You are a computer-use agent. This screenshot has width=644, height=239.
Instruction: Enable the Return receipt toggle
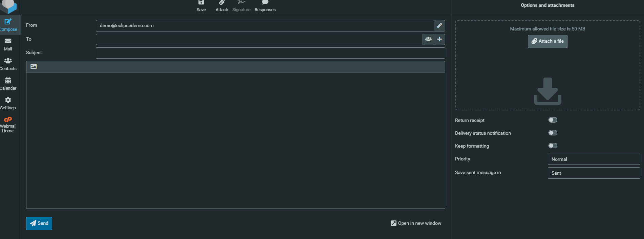coord(553,120)
